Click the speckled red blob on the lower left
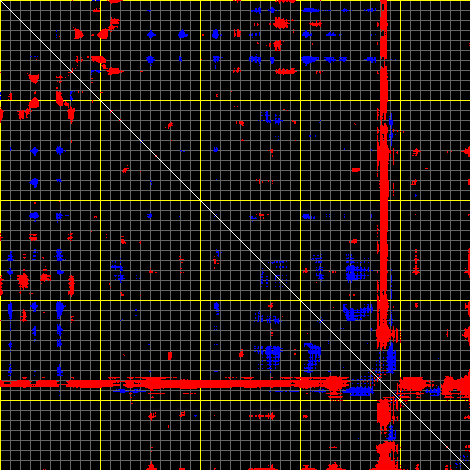This screenshot has height=470, width=470. point(23,281)
